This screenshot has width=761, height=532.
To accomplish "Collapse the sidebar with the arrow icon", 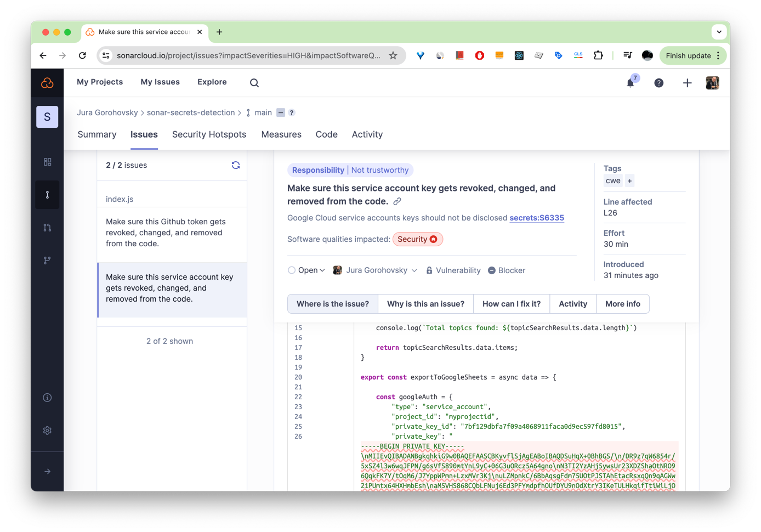I will (x=47, y=471).
